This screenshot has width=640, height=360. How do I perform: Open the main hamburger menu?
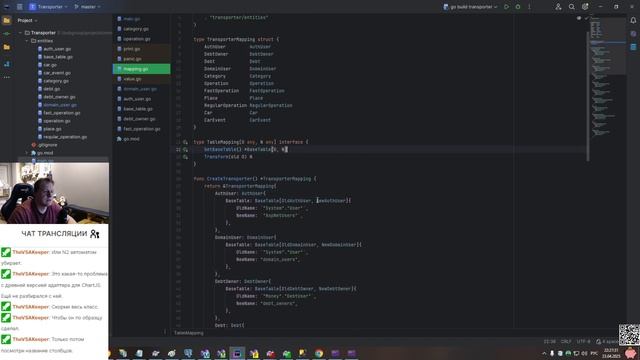point(20,7)
